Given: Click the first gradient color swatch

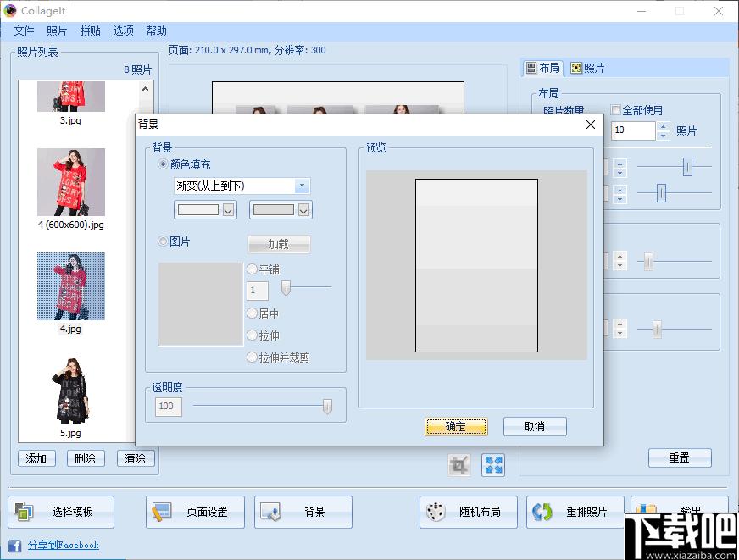Looking at the screenshot, I should pyautogui.click(x=198, y=210).
